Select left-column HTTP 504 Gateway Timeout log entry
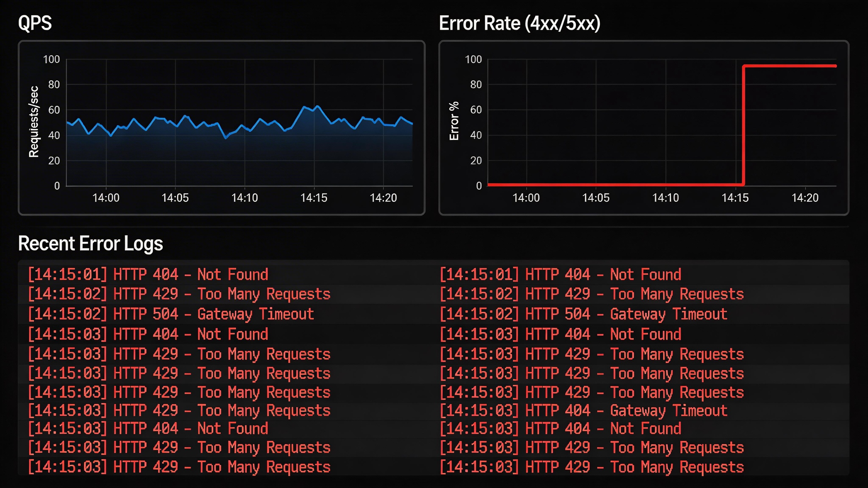Image resolution: width=868 pixels, height=488 pixels. [171, 314]
